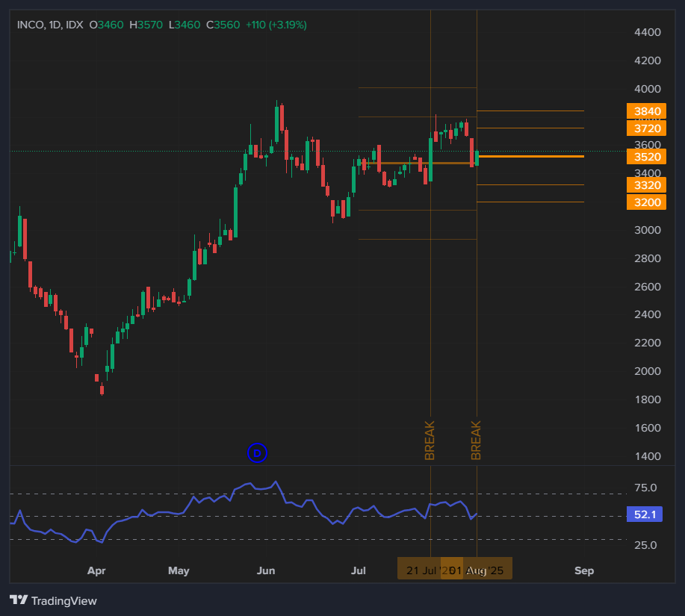
Task: Select the highlighted 3520 price tag
Action: coord(645,157)
